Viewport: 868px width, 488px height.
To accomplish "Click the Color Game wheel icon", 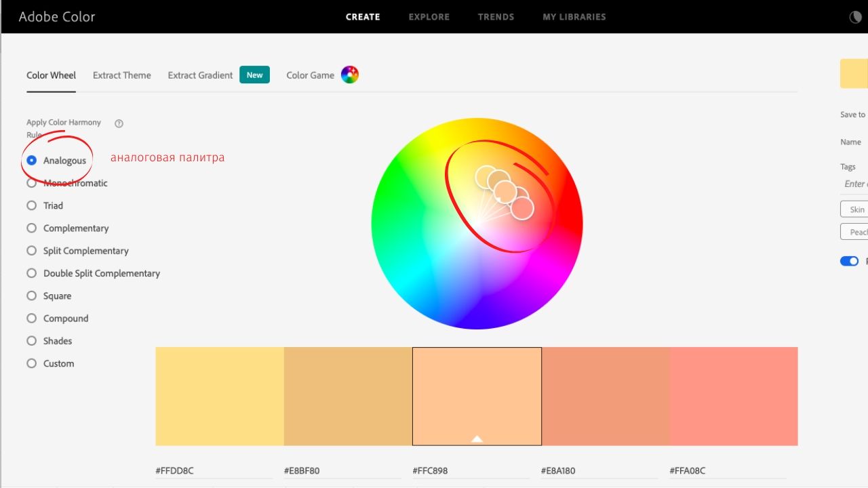I will [x=349, y=75].
